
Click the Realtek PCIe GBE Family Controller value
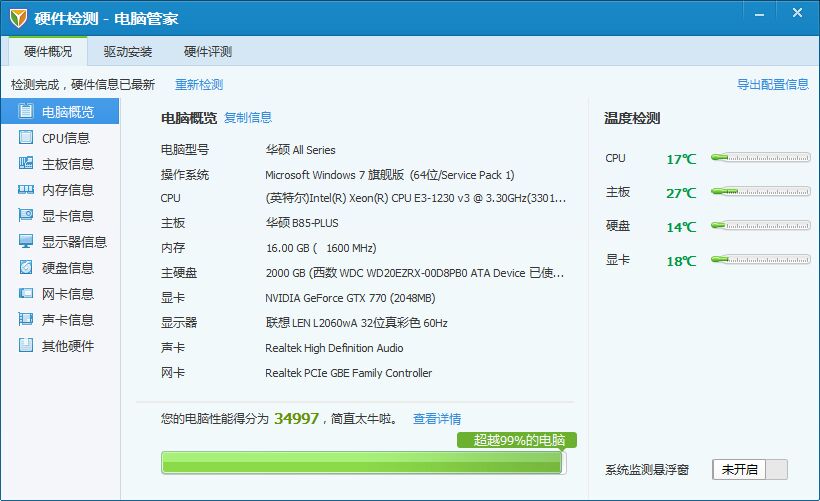[348, 373]
